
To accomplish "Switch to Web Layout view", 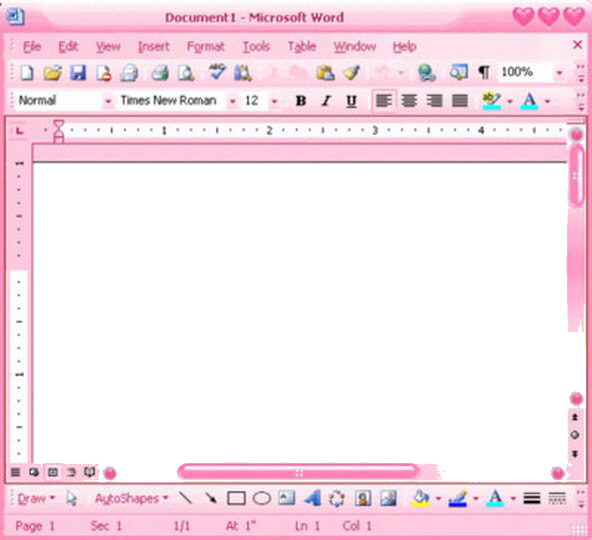I will click(x=34, y=472).
